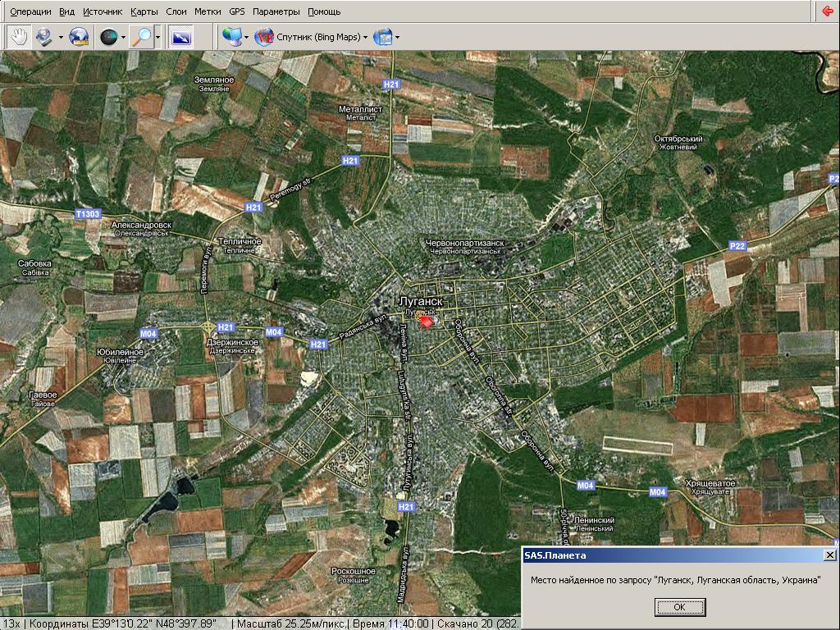Image resolution: width=840 pixels, height=630 pixels.
Task: Click the red location marker on Луганск
Action: tap(427, 322)
